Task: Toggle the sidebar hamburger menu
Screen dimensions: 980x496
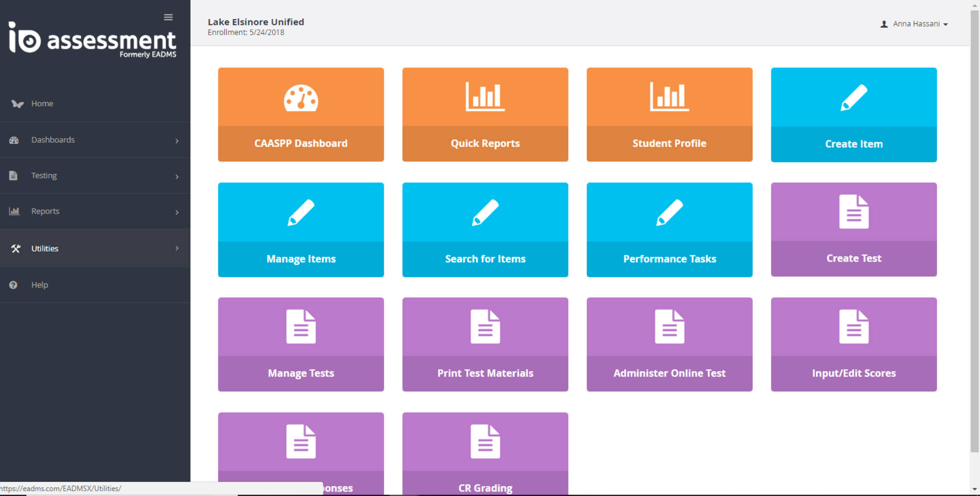Action: [168, 17]
